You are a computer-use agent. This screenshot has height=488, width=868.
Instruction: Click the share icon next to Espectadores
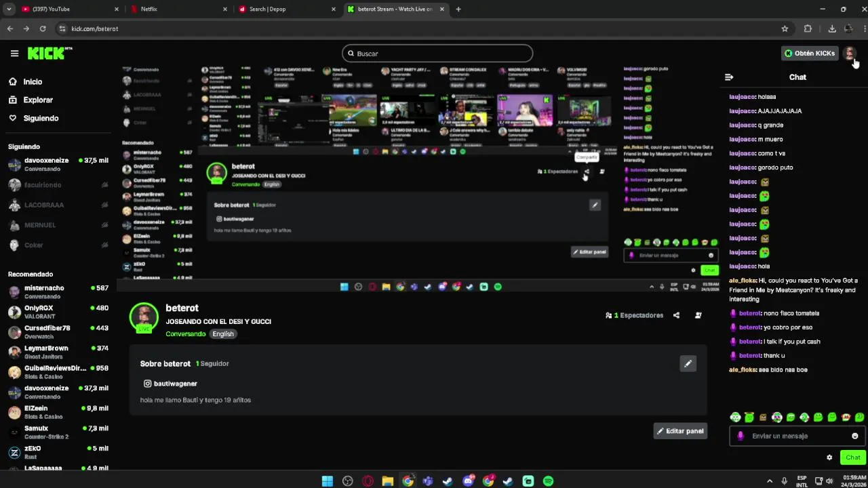coord(676,315)
